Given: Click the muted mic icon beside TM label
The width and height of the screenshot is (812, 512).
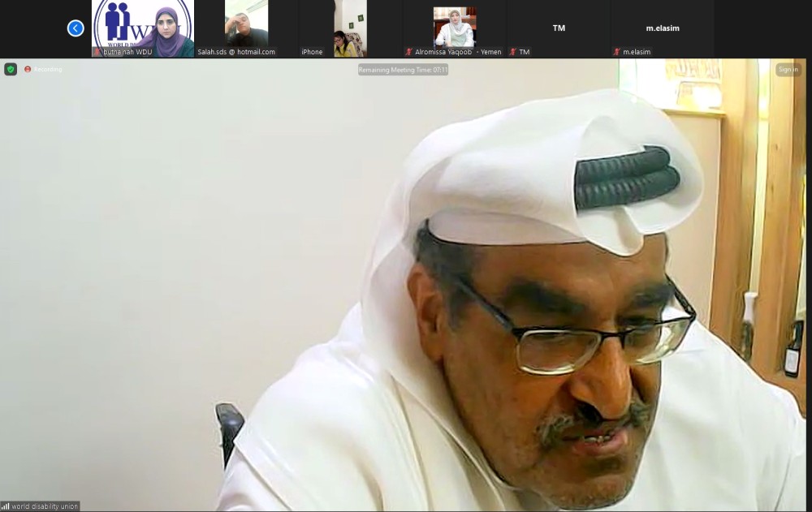Looking at the screenshot, I should (x=512, y=52).
